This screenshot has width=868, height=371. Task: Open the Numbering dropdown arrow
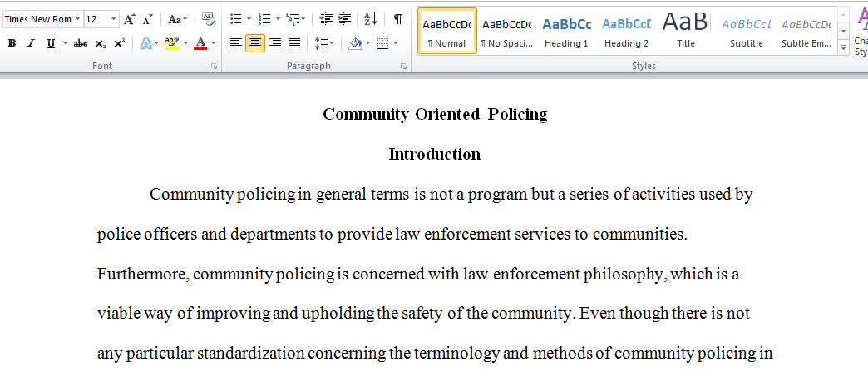point(278,19)
